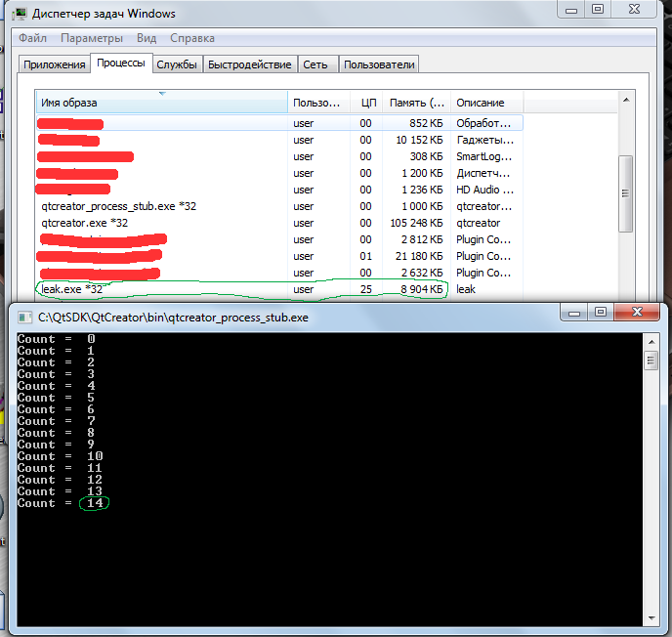Open the Параметры menu
The height and width of the screenshot is (637, 672).
click(91, 38)
